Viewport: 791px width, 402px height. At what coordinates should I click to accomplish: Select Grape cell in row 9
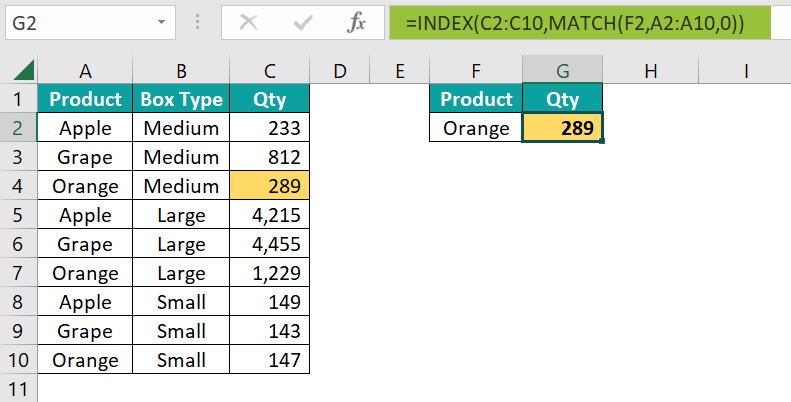point(85,331)
